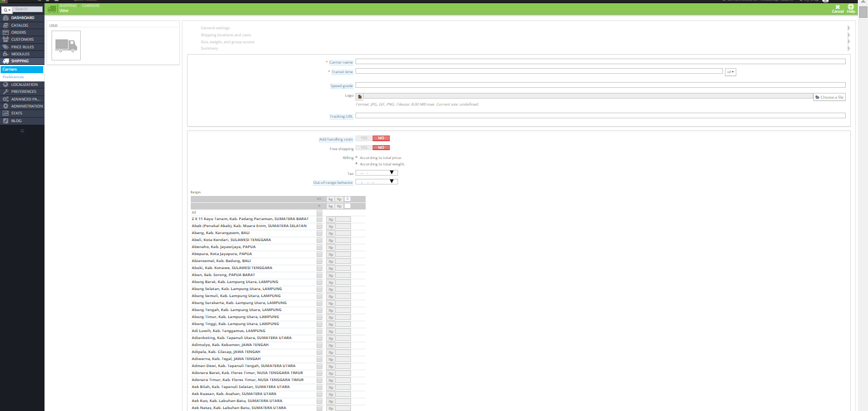Screen dimensions: 868x411
Task: Set Free shipping to NO
Action: click(x=381, y=148)
